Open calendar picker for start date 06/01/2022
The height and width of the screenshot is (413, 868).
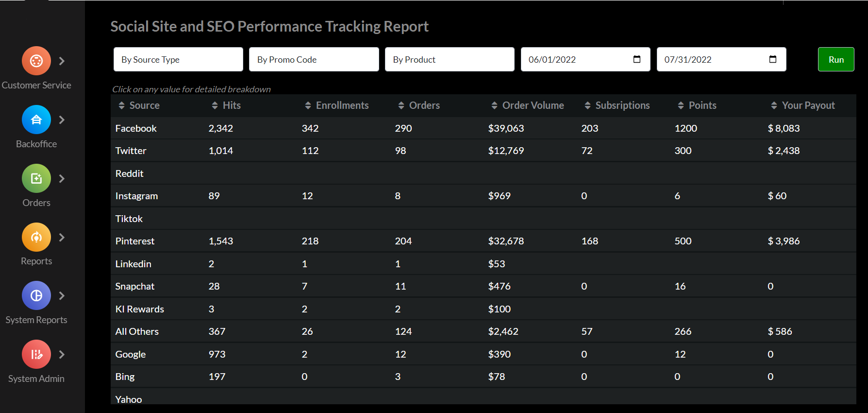[637, 59]
